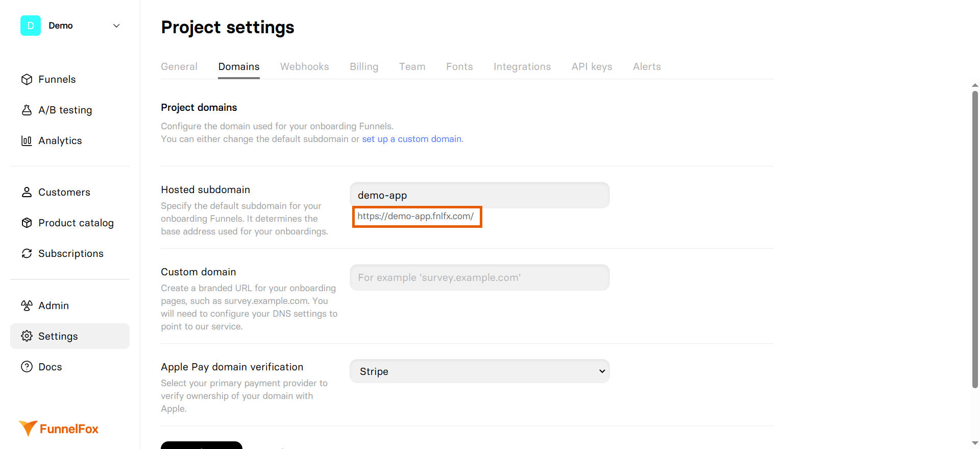Open the Customers sidebar item

point(70,192)
